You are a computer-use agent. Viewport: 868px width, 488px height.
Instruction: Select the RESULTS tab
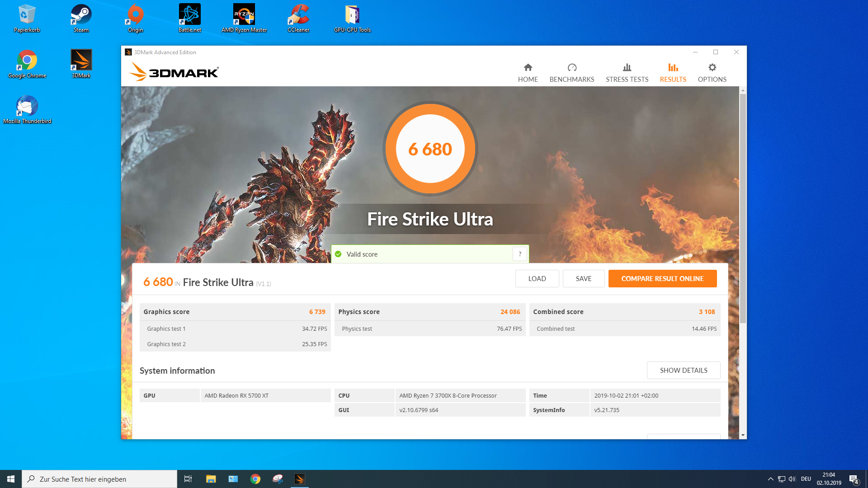click(673, 73)
